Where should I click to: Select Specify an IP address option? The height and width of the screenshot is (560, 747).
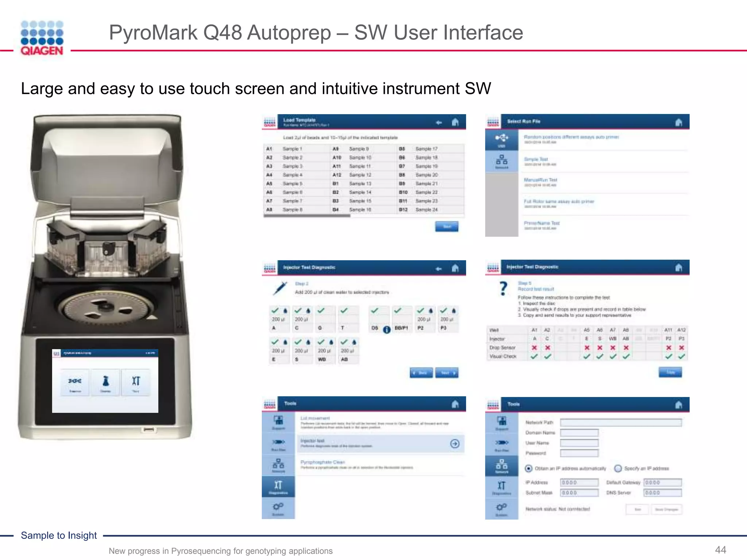(618, 468)
